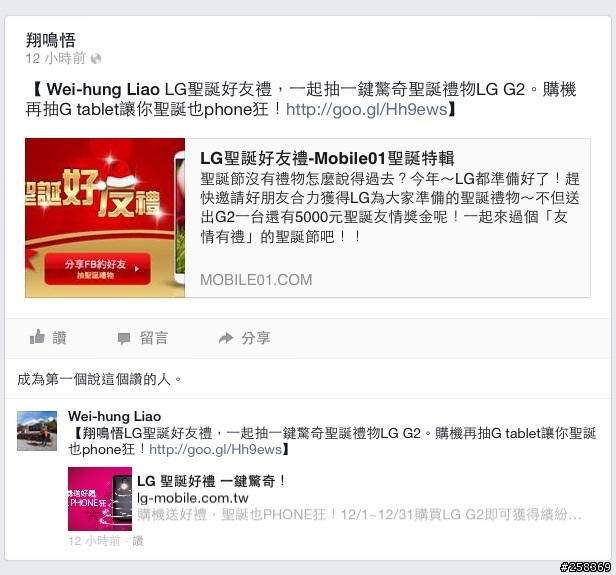Like the comment via its 讚 link
Image resolution: width=616 pixels, height=575 pixels.
(x=138, y=541)
